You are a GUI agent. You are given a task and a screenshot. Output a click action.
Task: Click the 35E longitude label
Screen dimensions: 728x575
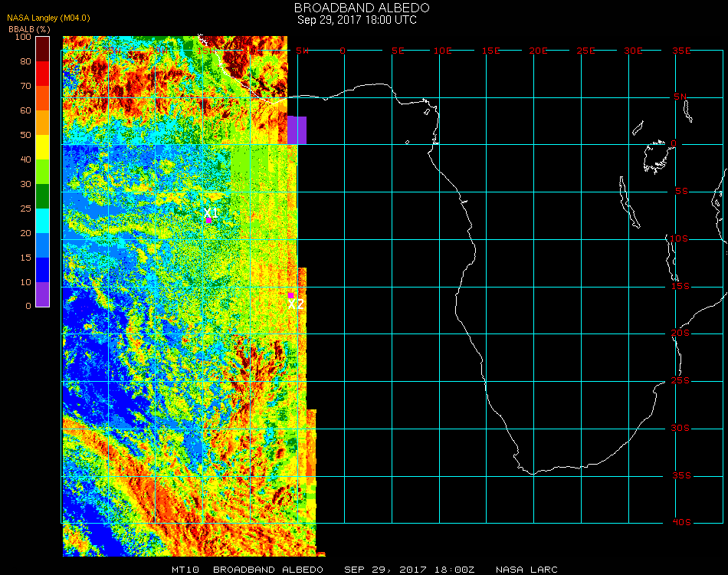[x=681, y=51]
